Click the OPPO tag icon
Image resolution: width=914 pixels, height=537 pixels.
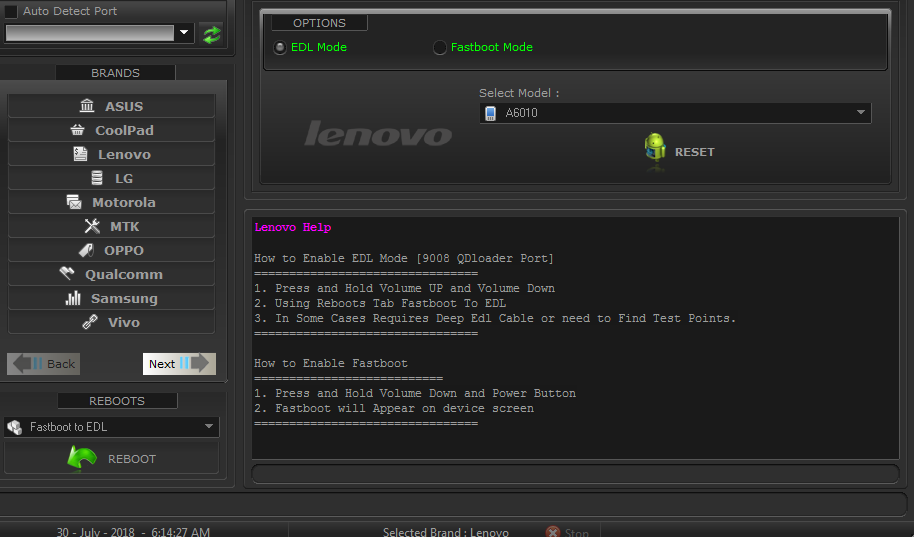86,250
